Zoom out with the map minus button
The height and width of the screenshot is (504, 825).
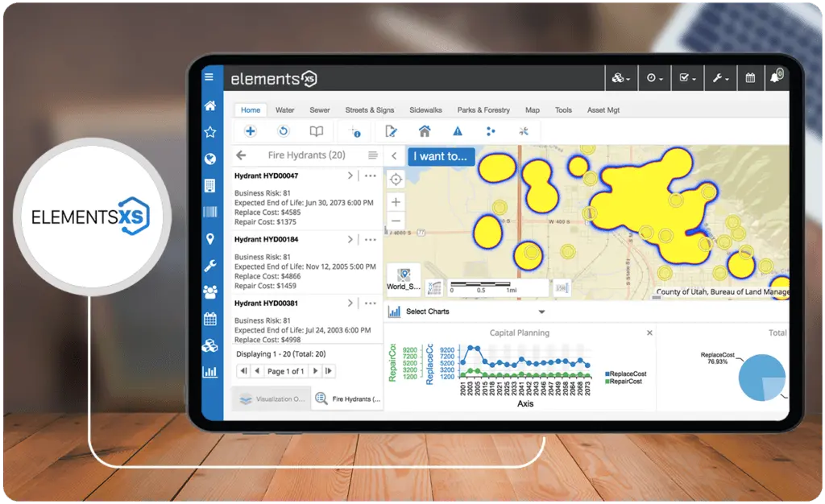coord(396,221)
